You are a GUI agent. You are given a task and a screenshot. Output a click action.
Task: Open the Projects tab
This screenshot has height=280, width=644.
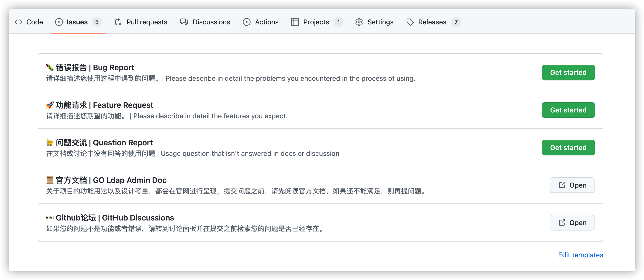tap(317, 22)
